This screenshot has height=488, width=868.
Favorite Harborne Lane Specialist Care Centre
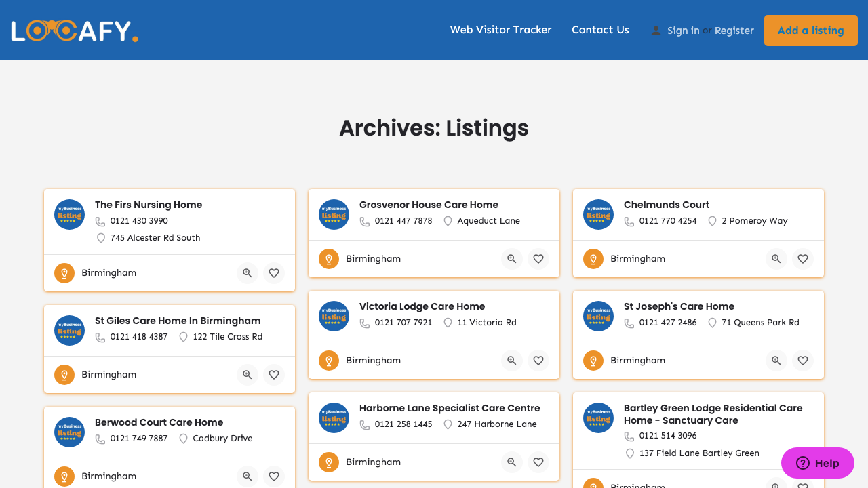pyautogui.click(x=538, y=462)
